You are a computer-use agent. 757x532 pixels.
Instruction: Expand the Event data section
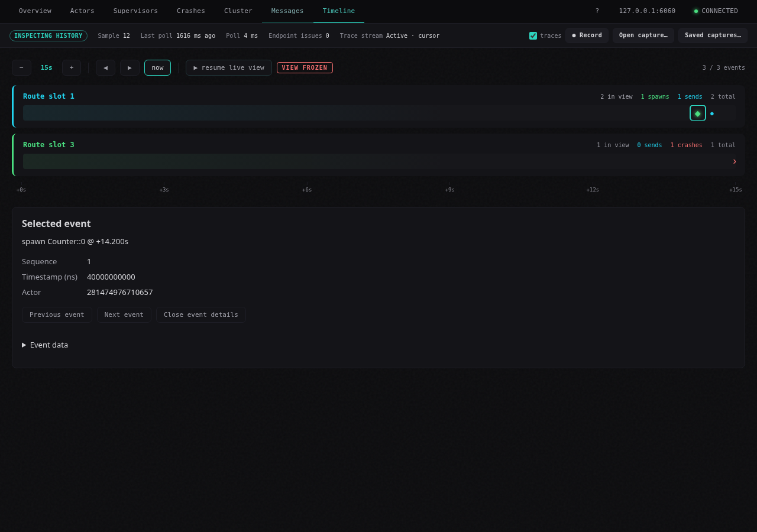[x=45, y=345]
